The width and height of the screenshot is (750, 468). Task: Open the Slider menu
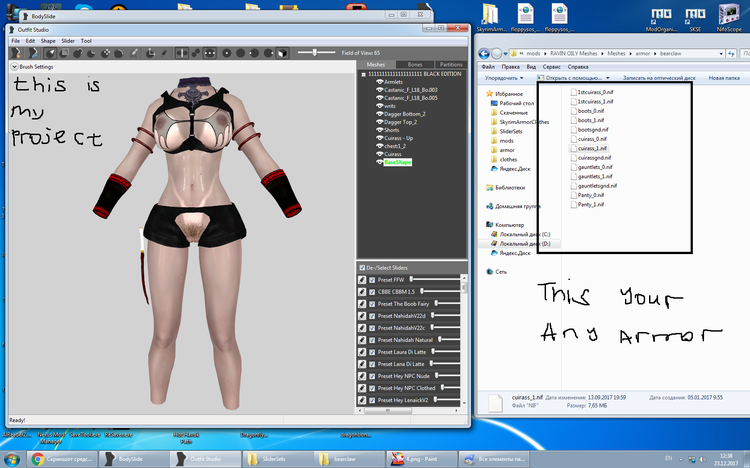tap(68, 41)
